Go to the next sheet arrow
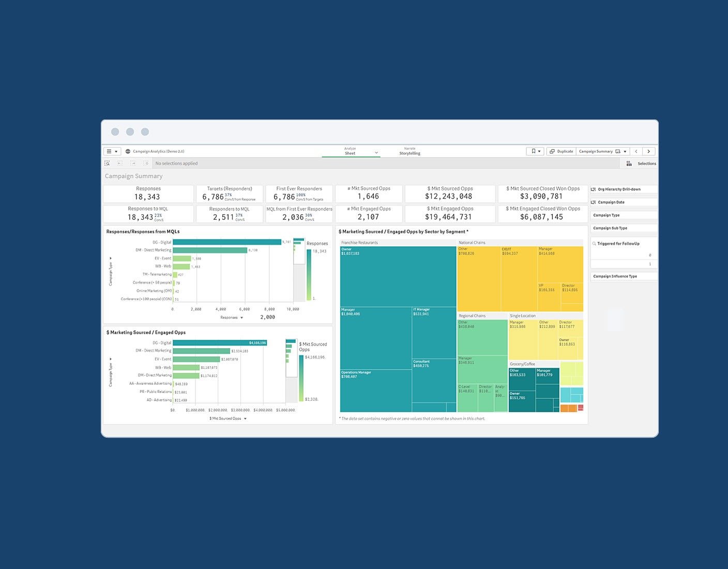This screenshot has height=569, width=728. click(x=649, y=152)
